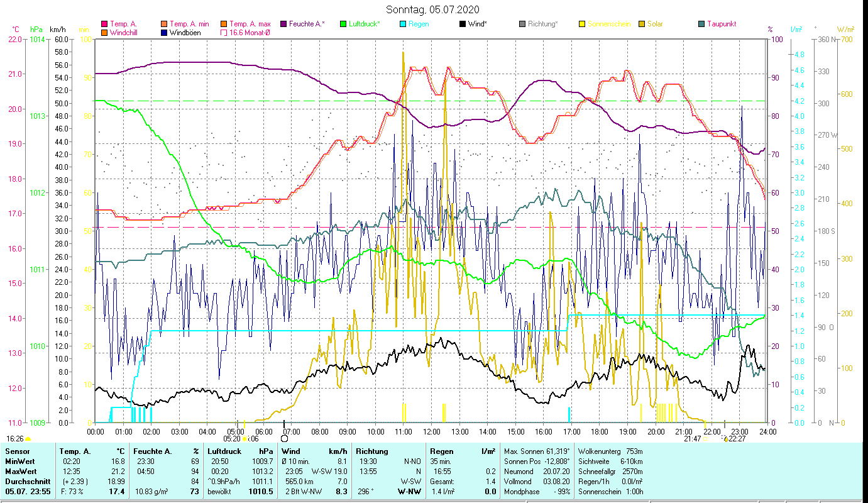This screenshot has height=503, width=868.
Task: Click the "Sonnen Pos -12,808°" entry
Action: pyautogui.click(x=536, y=462)
